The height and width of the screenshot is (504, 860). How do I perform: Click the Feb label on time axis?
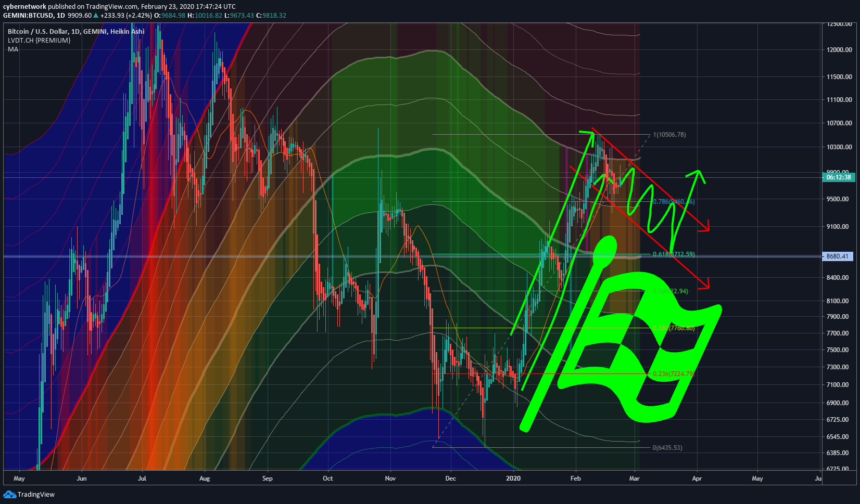(575, 478)
